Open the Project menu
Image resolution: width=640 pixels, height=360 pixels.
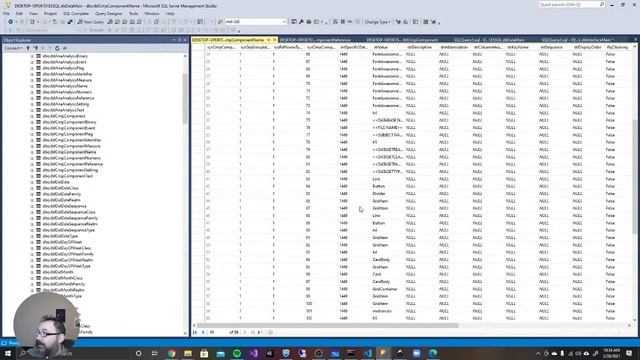50,13
